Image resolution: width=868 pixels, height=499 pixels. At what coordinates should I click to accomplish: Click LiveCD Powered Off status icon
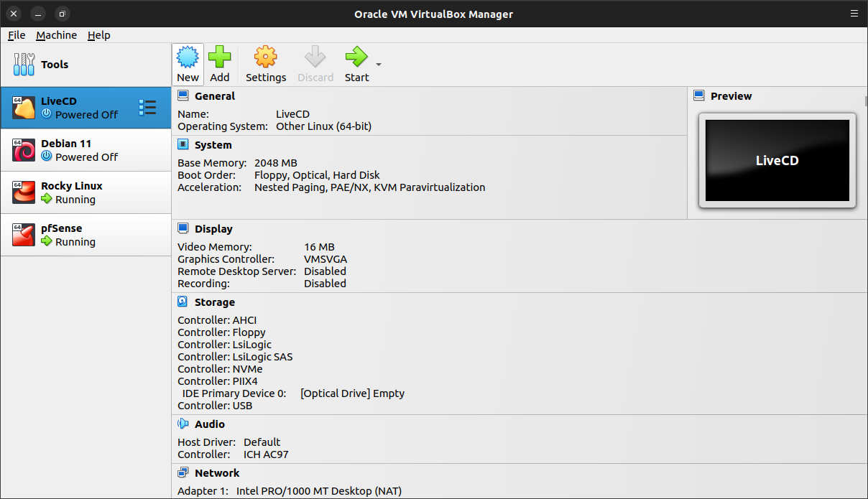[47, 114]
